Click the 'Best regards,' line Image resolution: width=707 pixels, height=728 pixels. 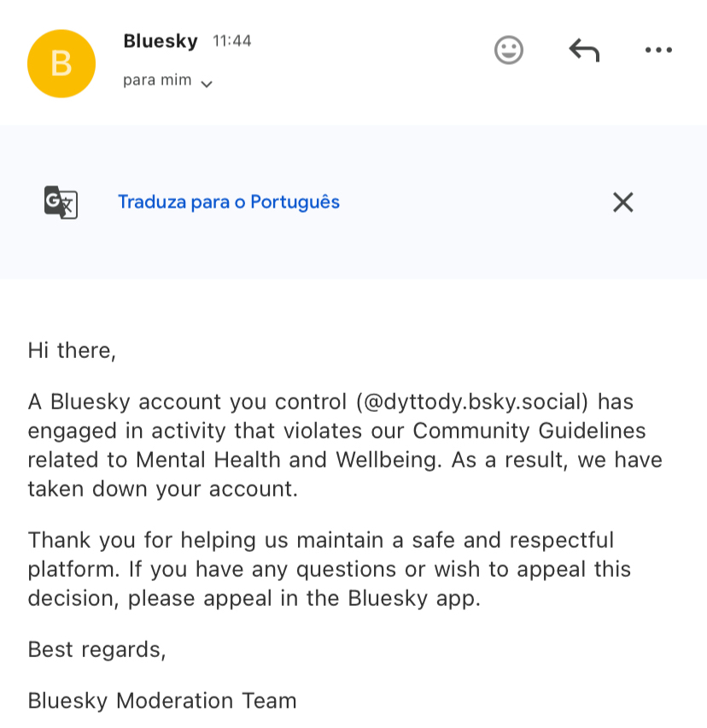point(96,649)
